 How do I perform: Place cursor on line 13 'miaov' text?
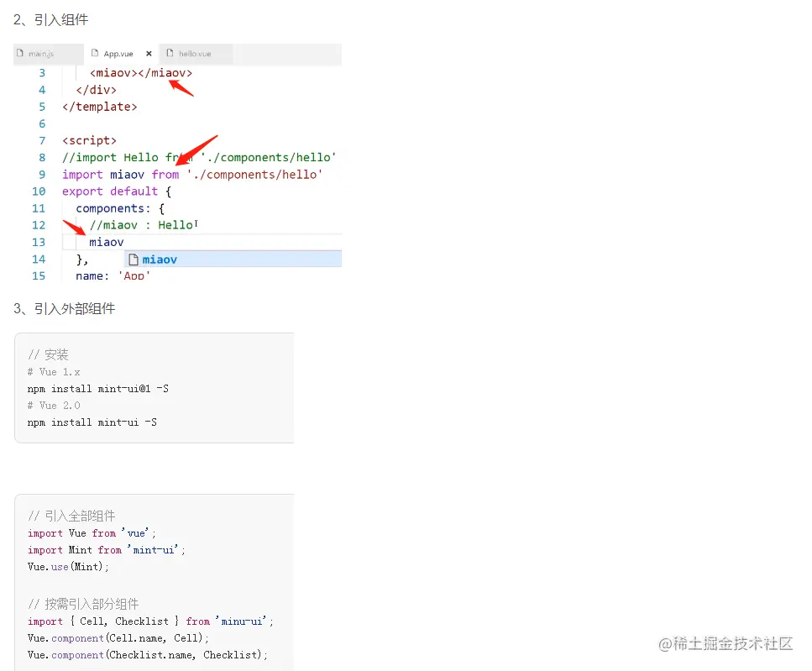(x=107, y=243)
